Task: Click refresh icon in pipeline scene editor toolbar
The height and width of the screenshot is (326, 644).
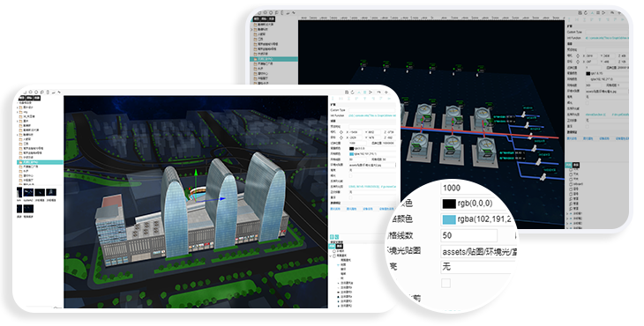Action: point(586,13)
